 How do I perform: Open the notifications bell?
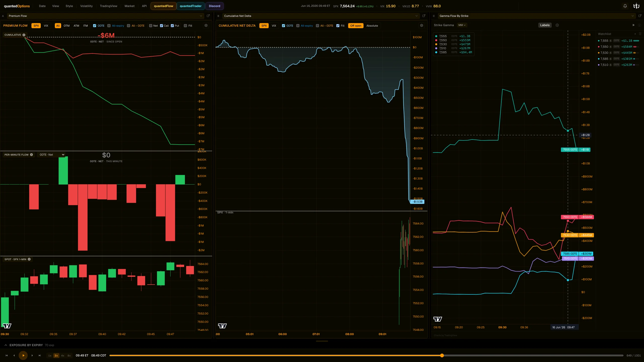(625, 6)
